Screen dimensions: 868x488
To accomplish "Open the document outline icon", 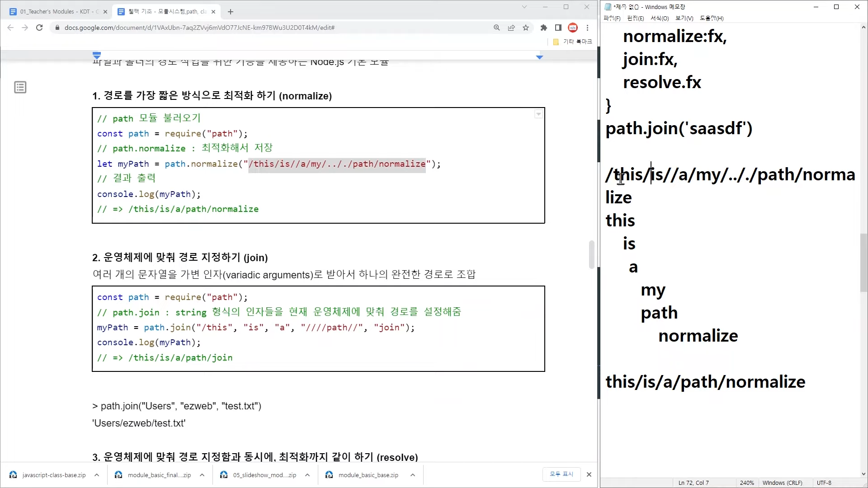I will pyautogui.click(x=20, y=87).
